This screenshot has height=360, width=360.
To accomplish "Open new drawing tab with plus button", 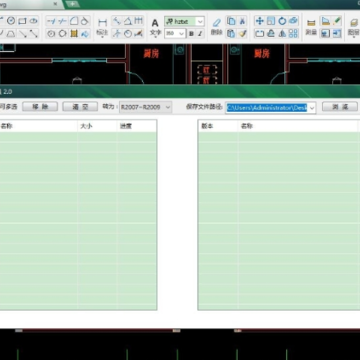I will 73,4.
